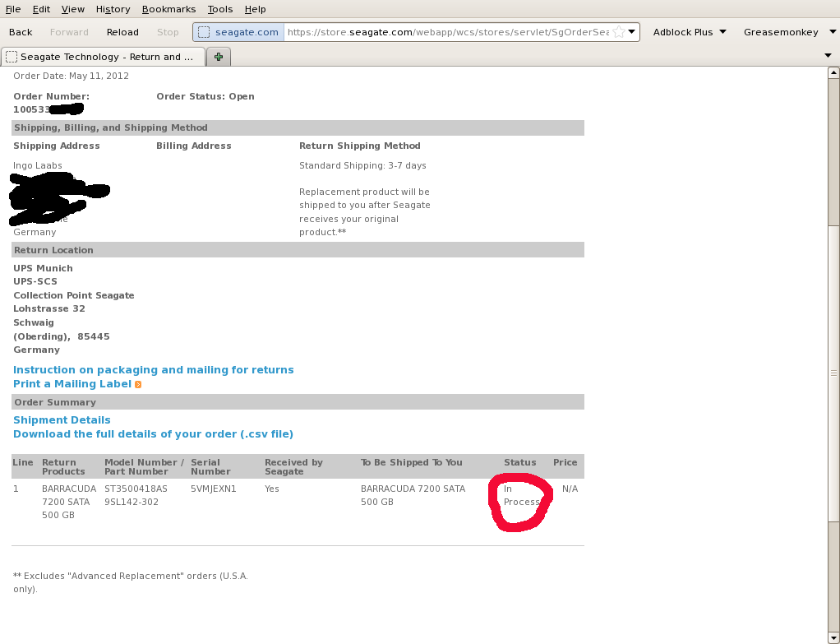Screen dimensions: 840x644
Task: Open Shipment Details link
Action: tap(62, 419)
